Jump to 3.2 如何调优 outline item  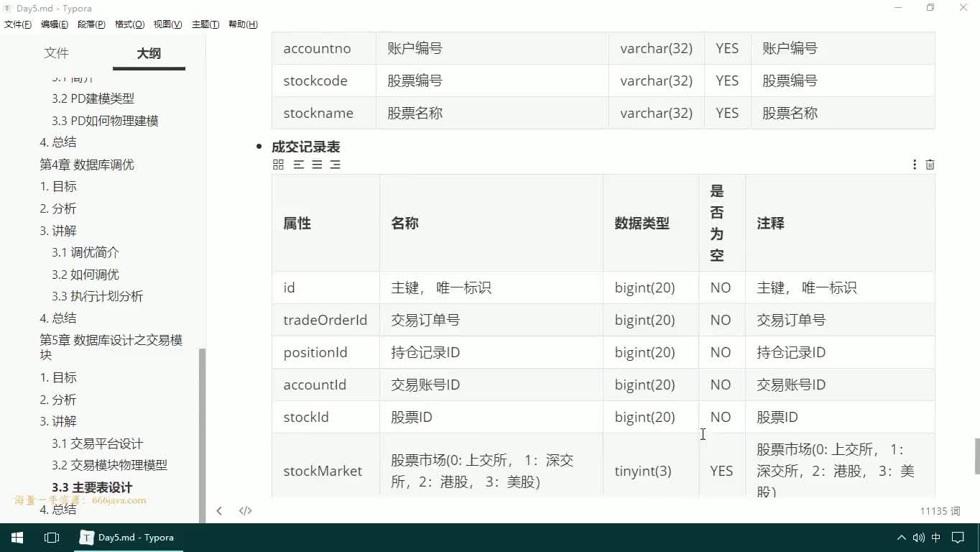tap(85, 275)
